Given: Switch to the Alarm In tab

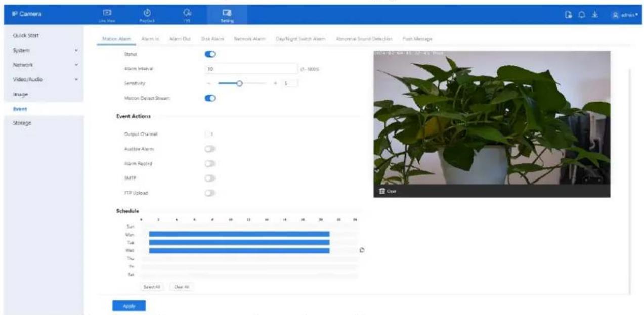Looking at the screenshot, I should point(150,39).
